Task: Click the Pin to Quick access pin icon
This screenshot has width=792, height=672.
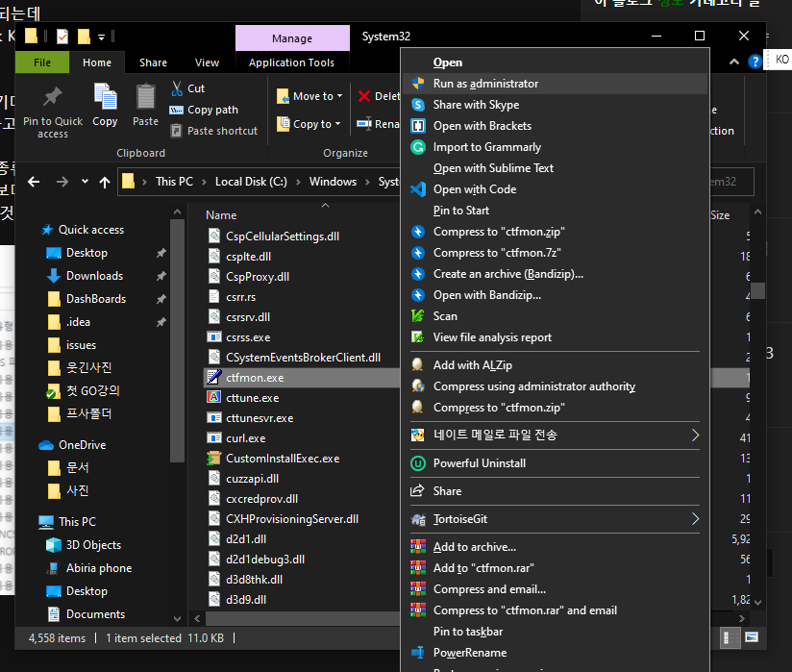Action: (53, 97)
